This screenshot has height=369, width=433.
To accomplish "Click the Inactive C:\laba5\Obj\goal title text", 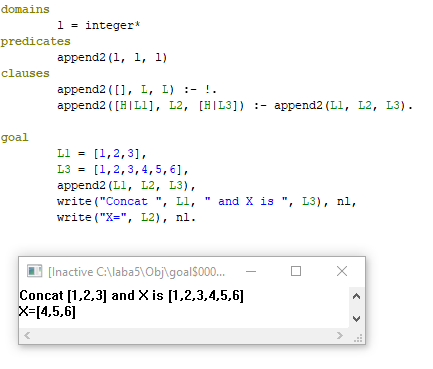I will pyautogui.click(x=137, y=272).
